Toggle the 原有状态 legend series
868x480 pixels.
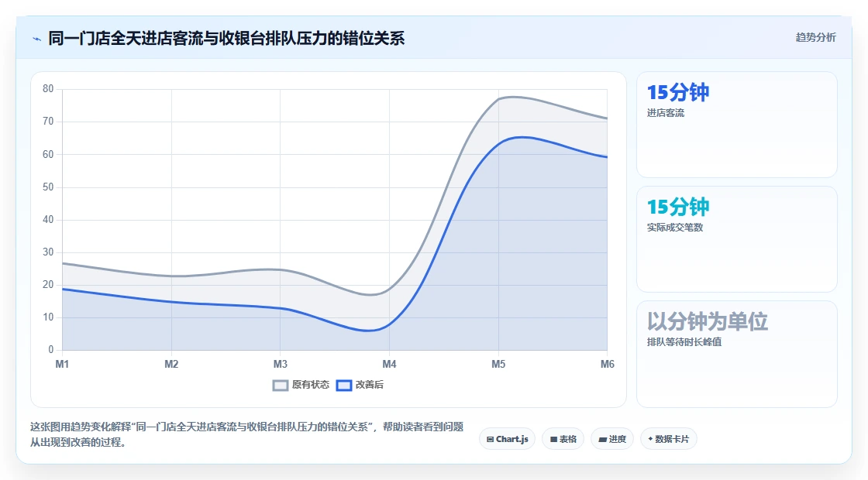(301, 385)
